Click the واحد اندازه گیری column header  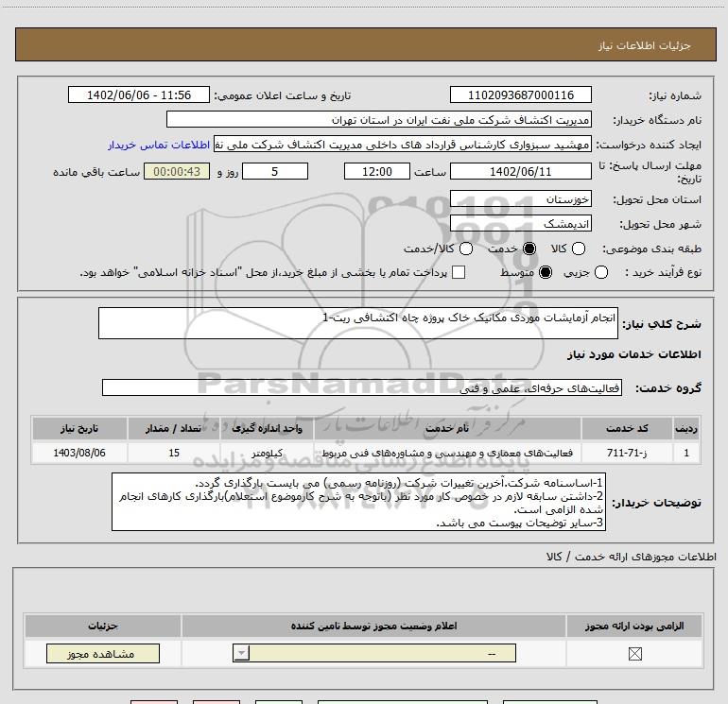coord(267,428)
